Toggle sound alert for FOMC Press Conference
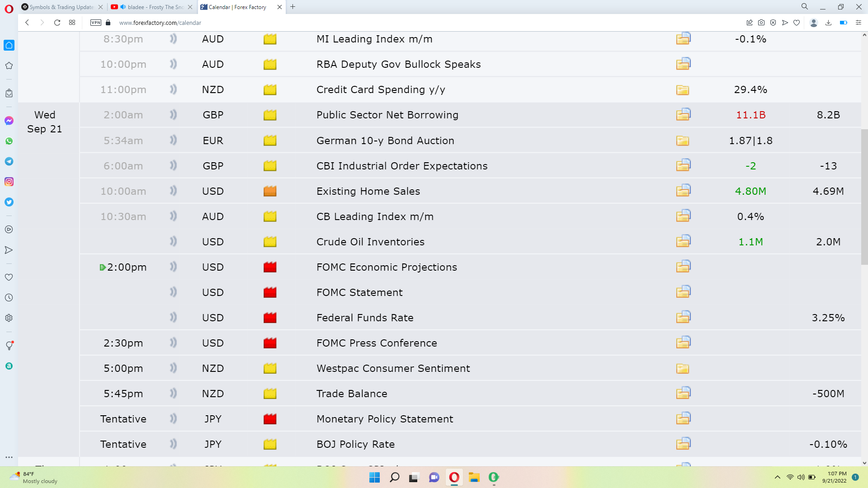This screenshot has width=868, height=488. pos(173,343)
